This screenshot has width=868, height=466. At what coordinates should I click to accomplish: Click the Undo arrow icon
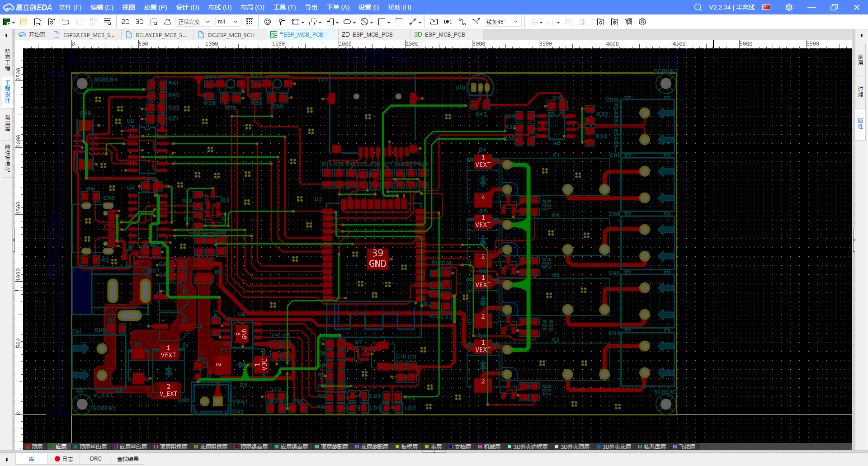[66, 22]
